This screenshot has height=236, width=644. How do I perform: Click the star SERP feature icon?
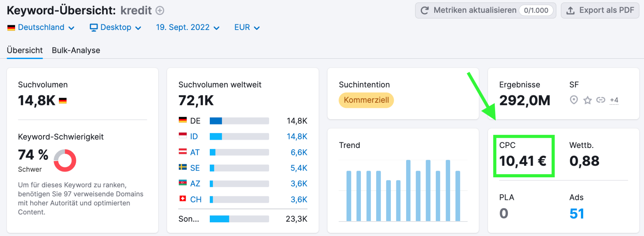(x=588, y=100)
